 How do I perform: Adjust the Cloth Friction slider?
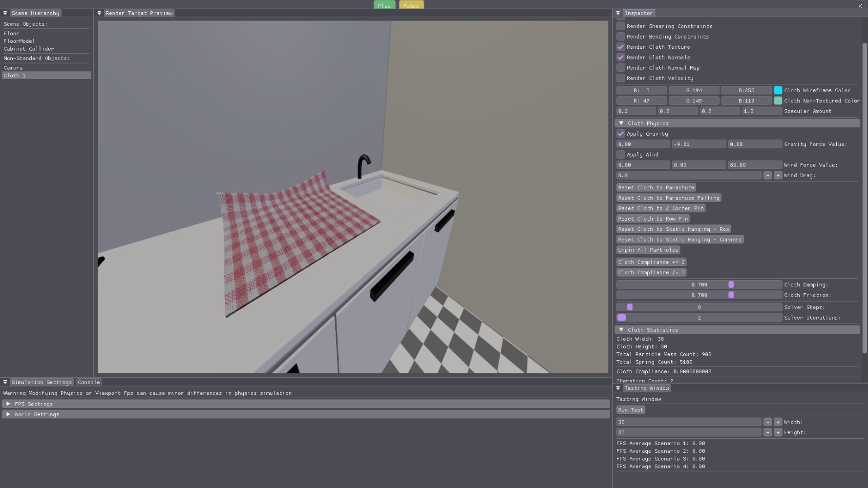(699, 295)
